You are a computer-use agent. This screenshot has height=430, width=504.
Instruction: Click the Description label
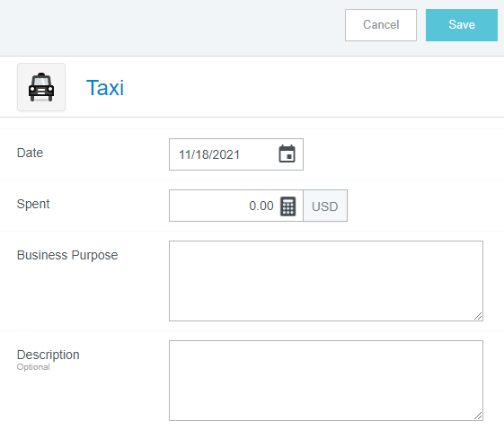point(48,355)
